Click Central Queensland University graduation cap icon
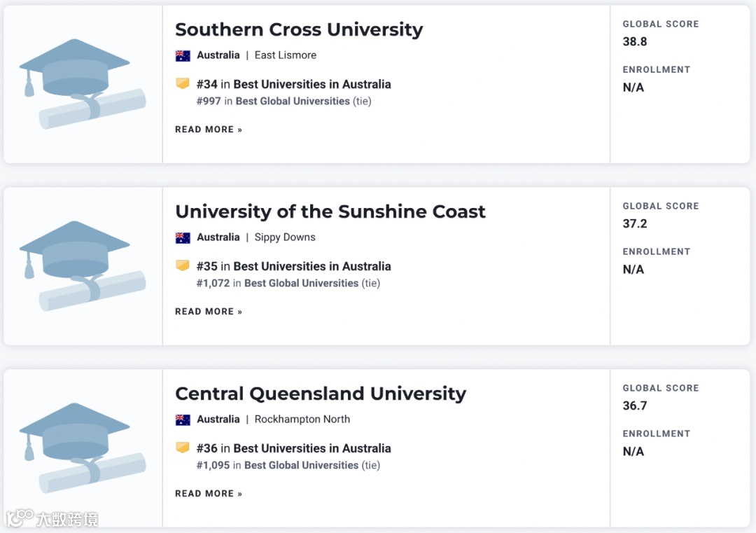 coord(83,448)
